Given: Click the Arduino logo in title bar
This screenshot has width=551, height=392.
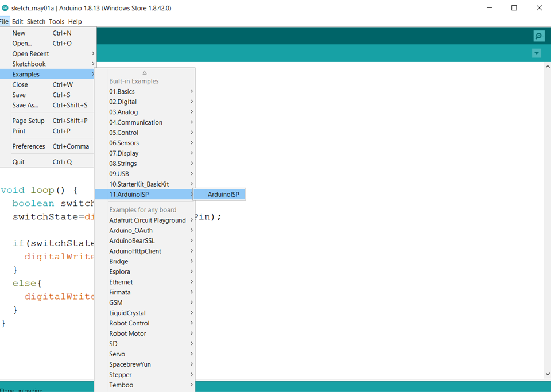Looking at the screenshot, I should tap(5, 7).
